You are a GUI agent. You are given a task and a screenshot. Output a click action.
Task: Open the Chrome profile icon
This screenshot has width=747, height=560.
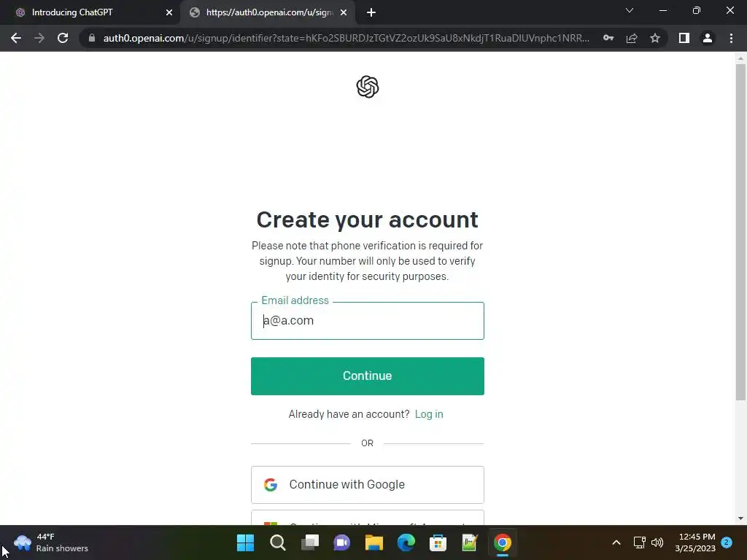pos(708,38)
